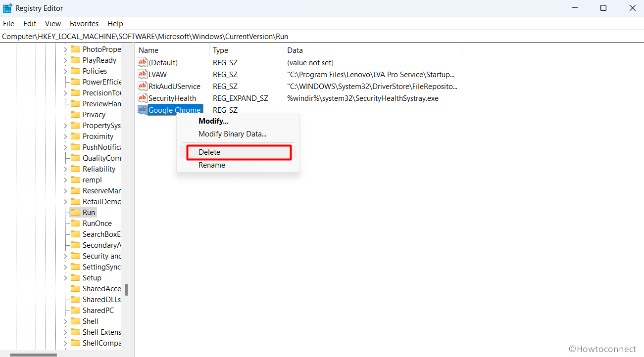
Task: Open the File menu
Action: (8, 23)
